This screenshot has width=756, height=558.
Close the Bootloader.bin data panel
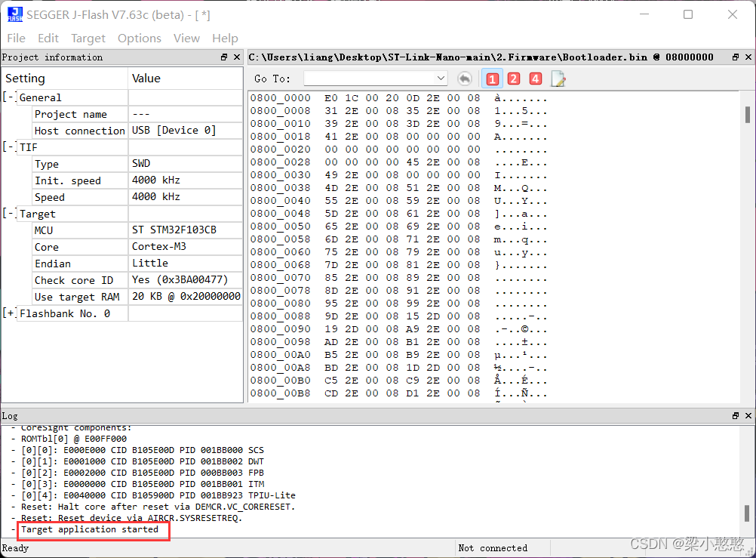(748, 57)
